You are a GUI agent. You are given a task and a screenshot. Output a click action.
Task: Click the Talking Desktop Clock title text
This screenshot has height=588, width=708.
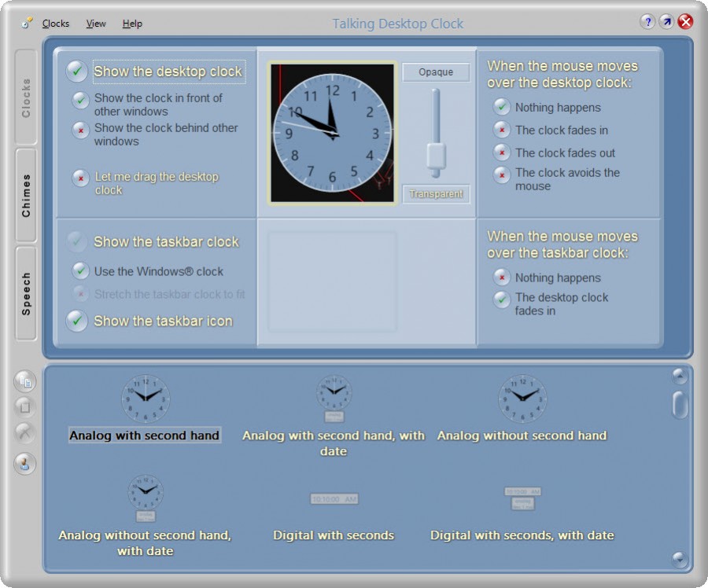coord(398,24)
